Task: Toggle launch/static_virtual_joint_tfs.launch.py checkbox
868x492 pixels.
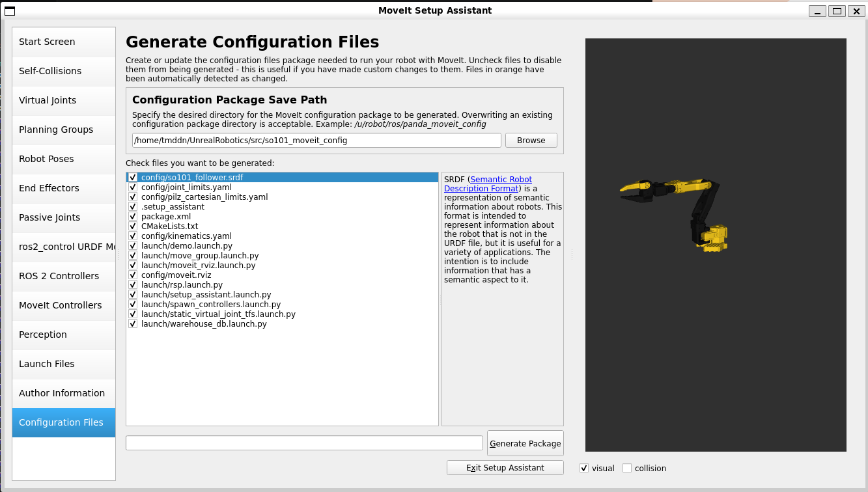Action: point(133,314)
